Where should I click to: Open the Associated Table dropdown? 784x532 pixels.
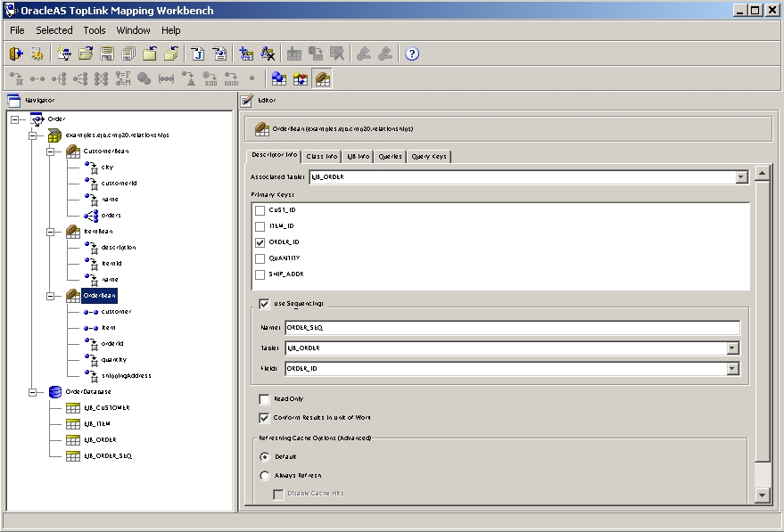tap(741, 176)
